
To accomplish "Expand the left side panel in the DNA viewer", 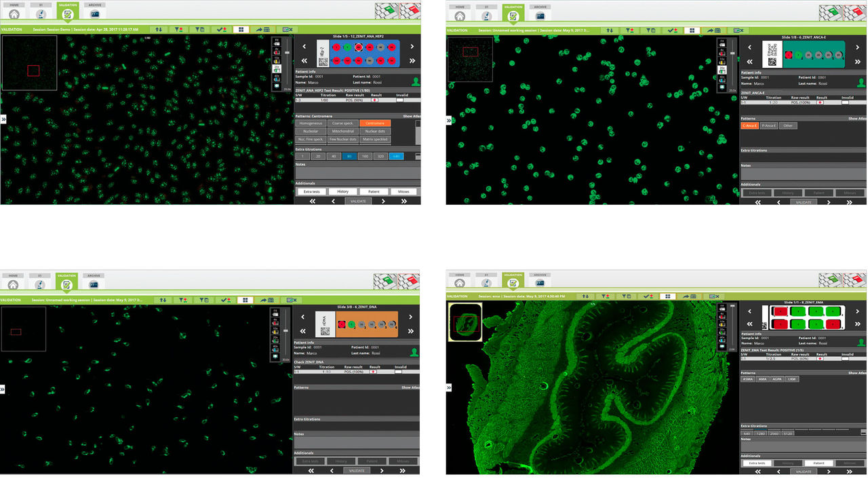I will point(3,389).
